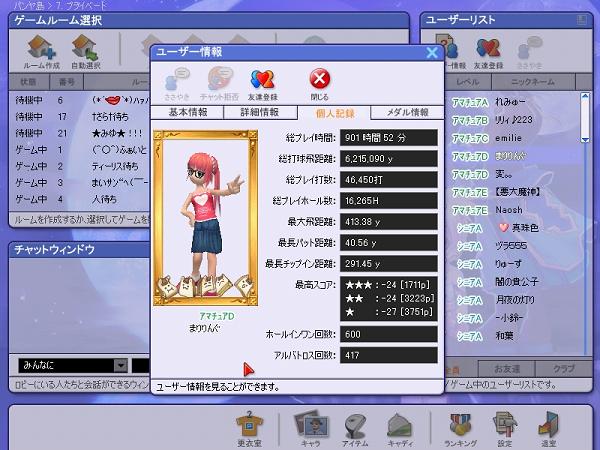
Task: Click the user list panel corner icon
Action: pyautogui.click(x=582, y=20)
